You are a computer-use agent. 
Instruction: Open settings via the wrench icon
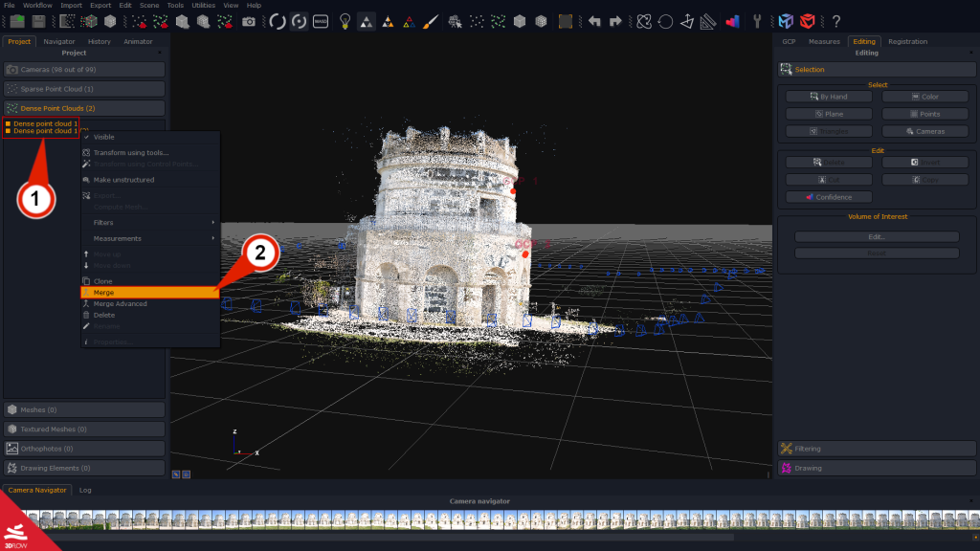[x=757, y=20]
